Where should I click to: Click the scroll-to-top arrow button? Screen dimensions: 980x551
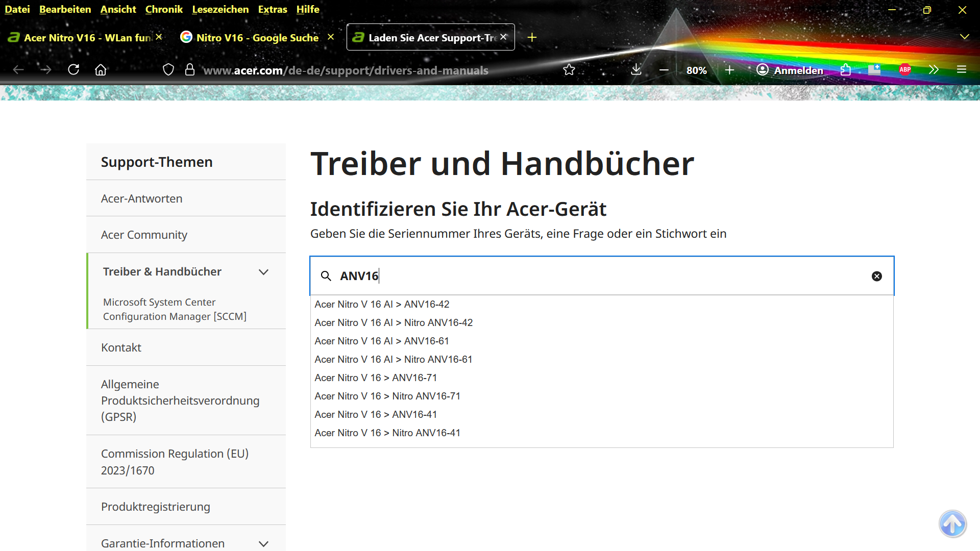tap(952, 523)
